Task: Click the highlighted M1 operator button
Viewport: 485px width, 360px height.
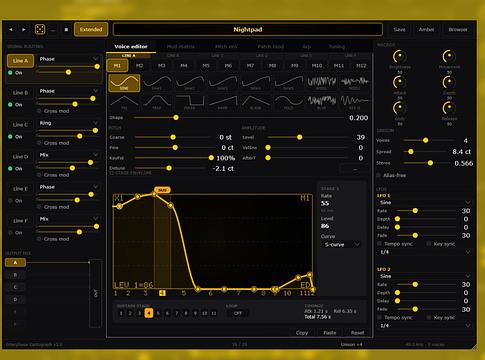Action: point(117,66)
